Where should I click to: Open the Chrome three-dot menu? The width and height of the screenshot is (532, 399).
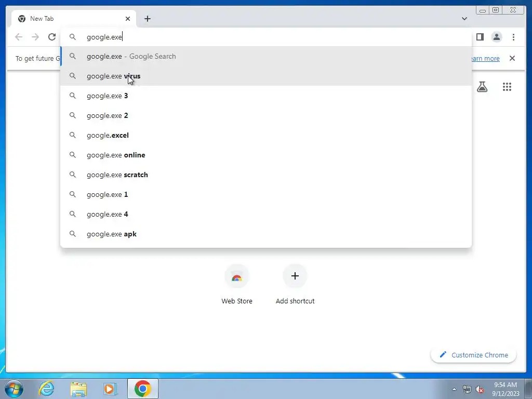click(x=513, y=37)
